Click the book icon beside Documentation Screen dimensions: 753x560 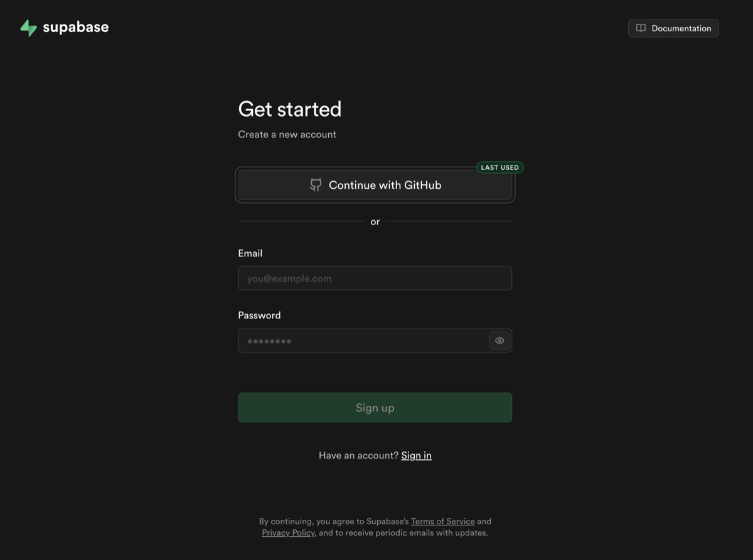coord(641,28)
